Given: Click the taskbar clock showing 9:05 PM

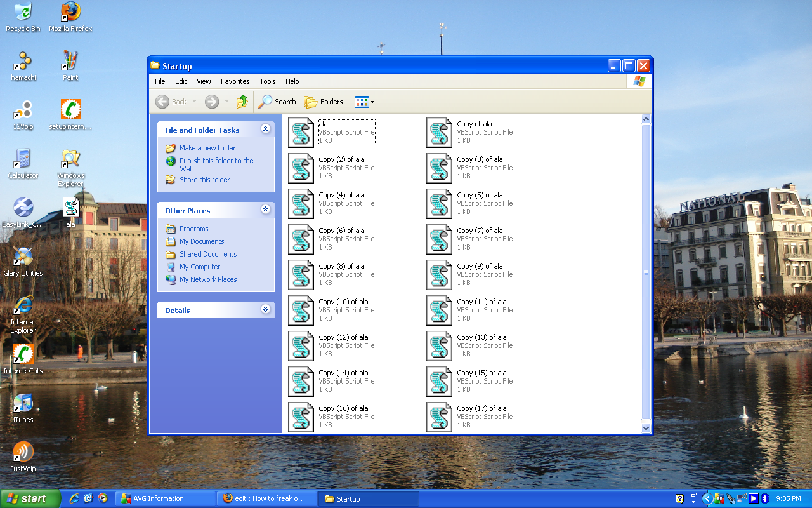Looking at the screenshot, I should (x=789, y=498).
